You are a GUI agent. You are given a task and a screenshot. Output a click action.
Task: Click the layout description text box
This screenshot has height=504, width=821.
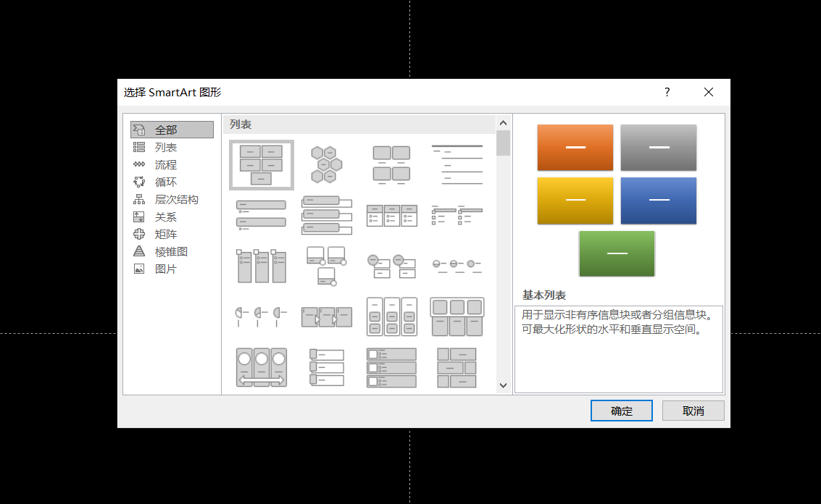click(x=619, y=349)
